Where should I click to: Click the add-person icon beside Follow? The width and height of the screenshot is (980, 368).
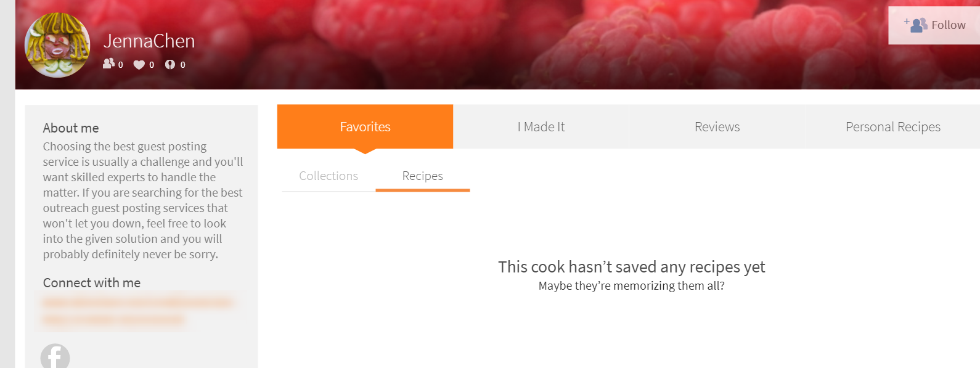pos(918,25)
